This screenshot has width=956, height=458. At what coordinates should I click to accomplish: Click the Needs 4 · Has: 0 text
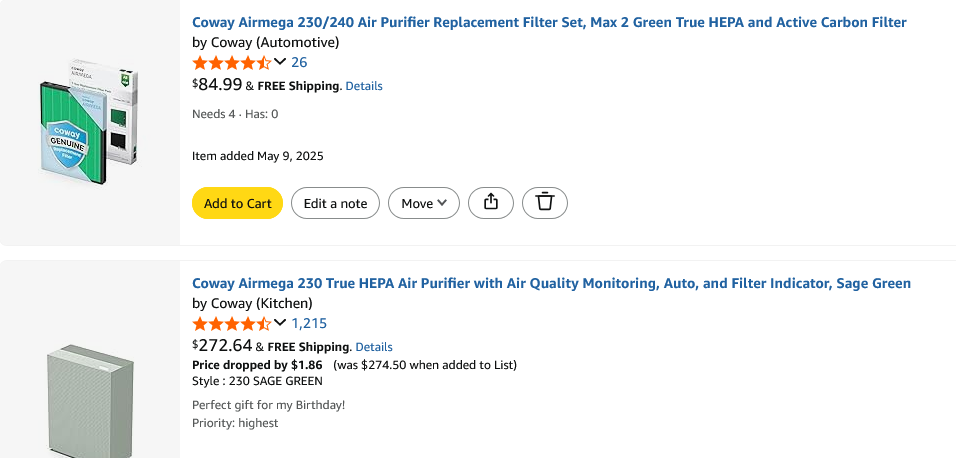[235, 114]
